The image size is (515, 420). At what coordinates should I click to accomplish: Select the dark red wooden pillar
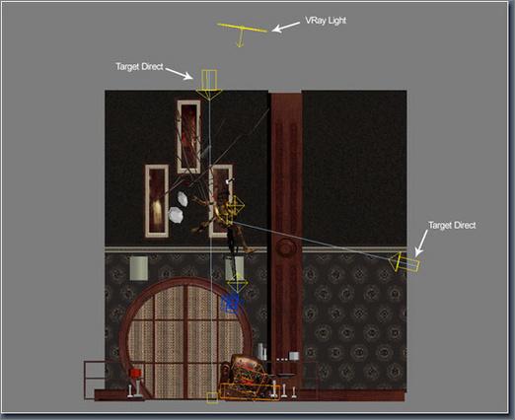pyautogui.click(x=286, y=229)
